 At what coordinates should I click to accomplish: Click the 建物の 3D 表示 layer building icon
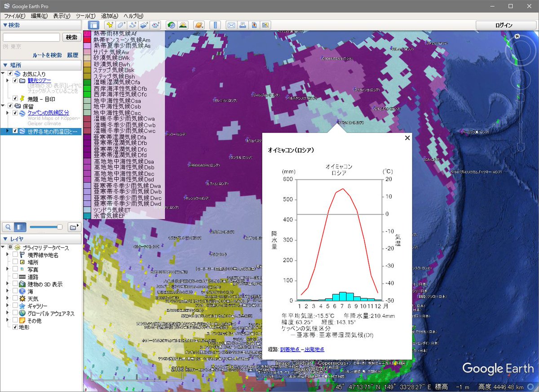pos(22,284)
